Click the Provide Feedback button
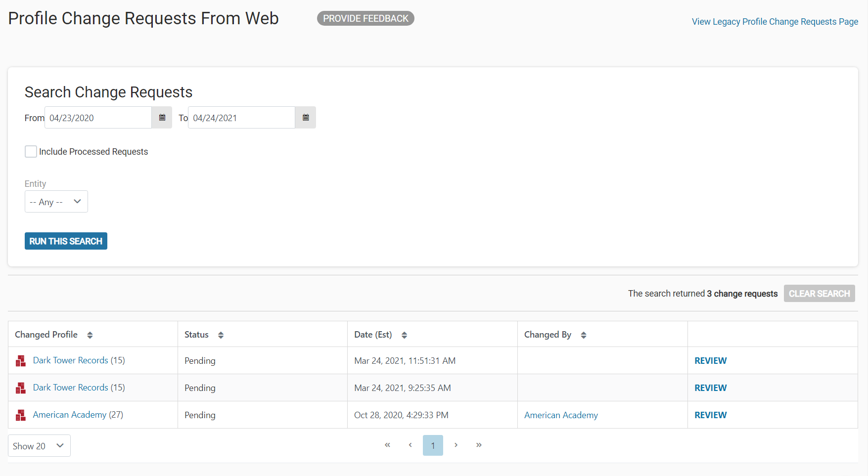Viewport: 868px width, 476px height. pyautogui.click(x=365, y=18)
